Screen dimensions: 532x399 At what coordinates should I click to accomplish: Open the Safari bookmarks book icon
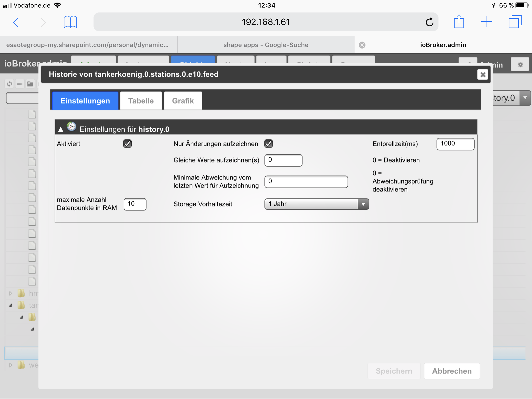point(70,22)
